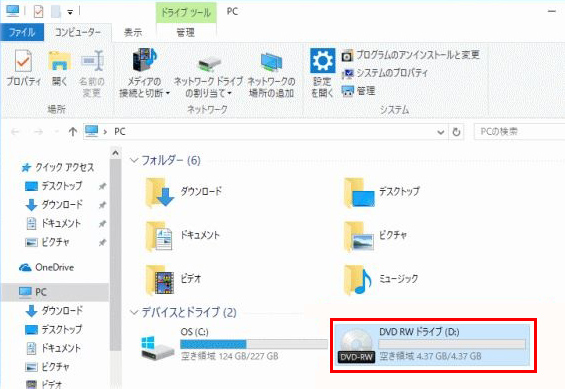This screenshot has width=565, height=389.
Task: Click the navigation pane scrollbar thumb
Action: pos(115,255)
